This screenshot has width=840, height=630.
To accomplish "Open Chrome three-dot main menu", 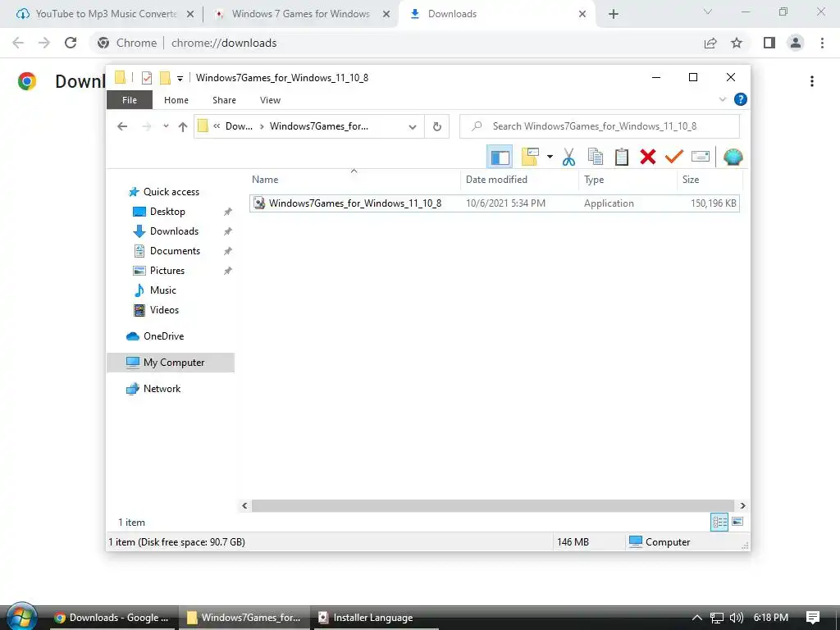I will point(822,43).
